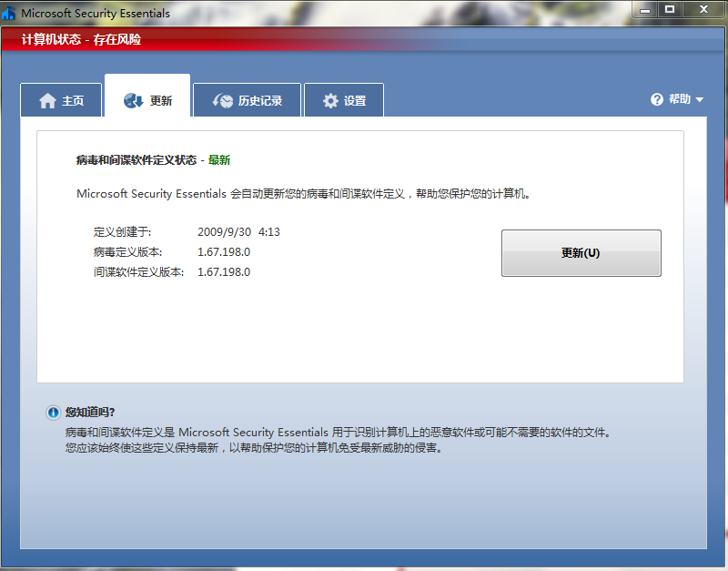Click spyware version value next to 间谍软件定义版本
This screenshot has width=728, height=571.
tap(224, 271)
